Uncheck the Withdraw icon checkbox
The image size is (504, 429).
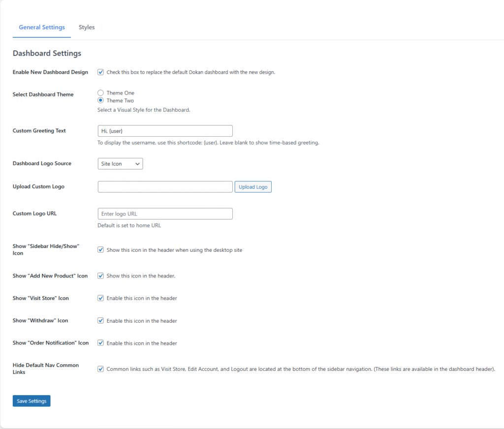101,321
